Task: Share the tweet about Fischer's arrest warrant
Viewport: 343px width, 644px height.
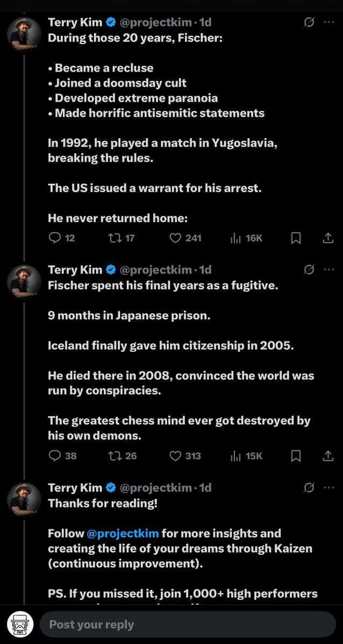Action: [x=328, y=238]
